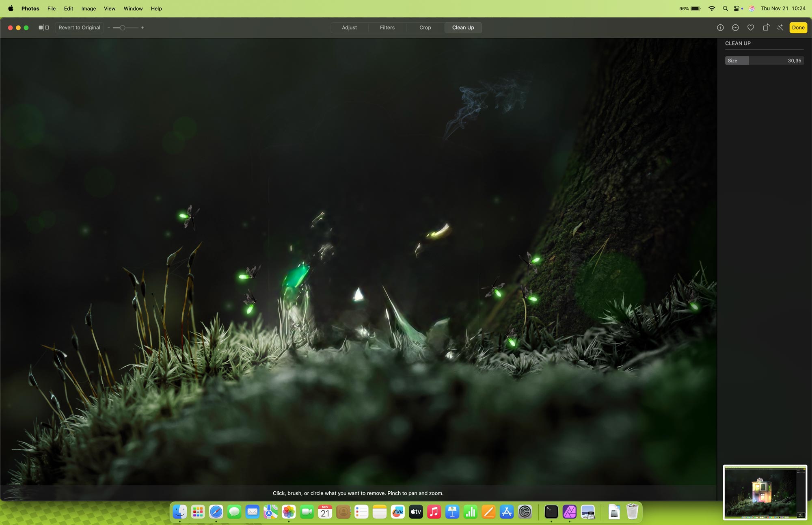Open the Help menu
812x525 pixels.
click(156, 9)
